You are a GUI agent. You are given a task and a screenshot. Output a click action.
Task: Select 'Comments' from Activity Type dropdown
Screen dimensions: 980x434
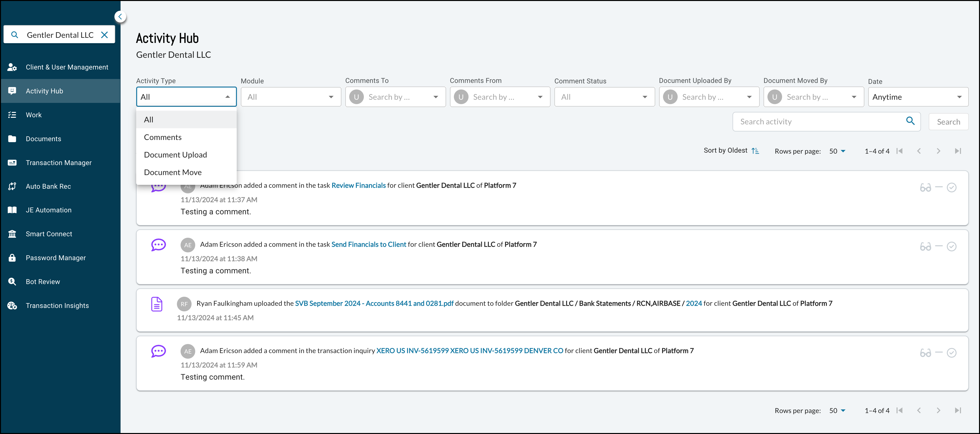pos(163,137)
